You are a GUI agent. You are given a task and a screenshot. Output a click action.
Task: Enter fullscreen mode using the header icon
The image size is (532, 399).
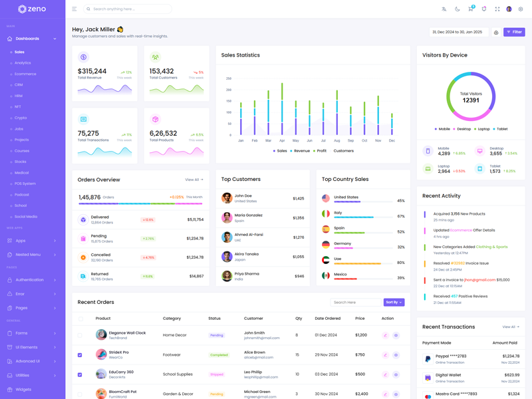click(x=497, y=9)
